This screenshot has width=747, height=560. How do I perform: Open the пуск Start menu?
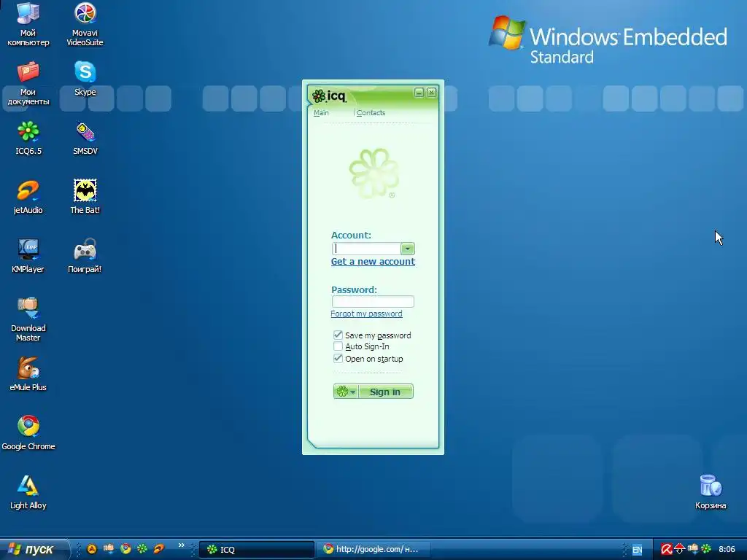click(34, 550)
